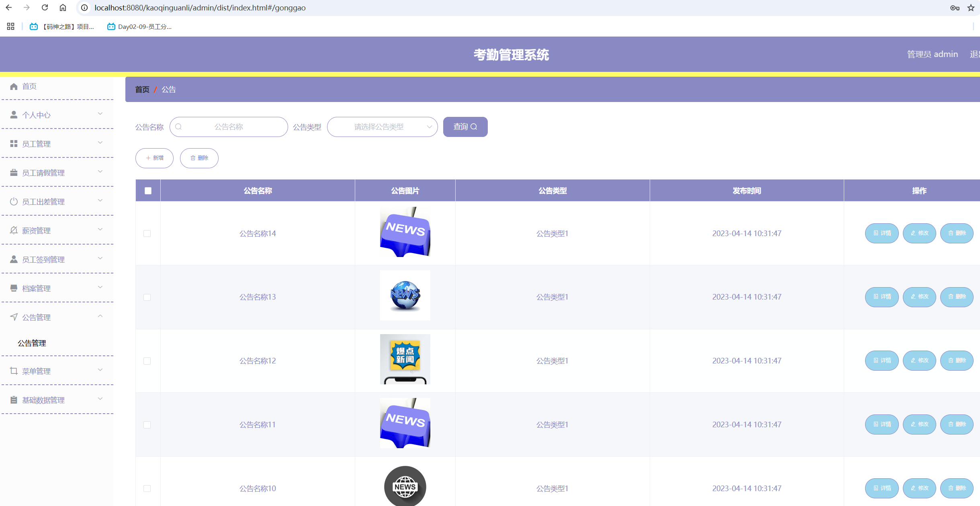Open the browser apps grid icon

11,27
